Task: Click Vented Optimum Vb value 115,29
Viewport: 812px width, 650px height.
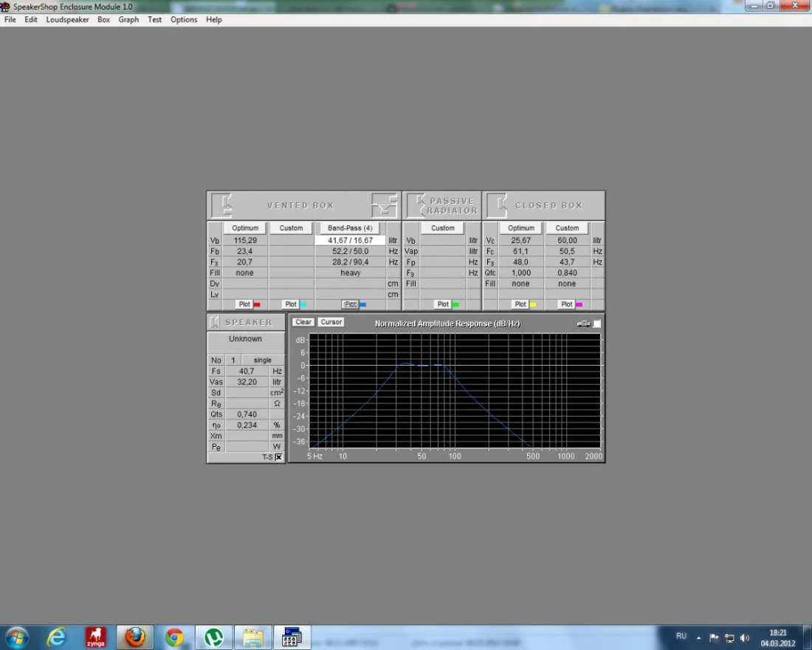Action: coord(245,241)
